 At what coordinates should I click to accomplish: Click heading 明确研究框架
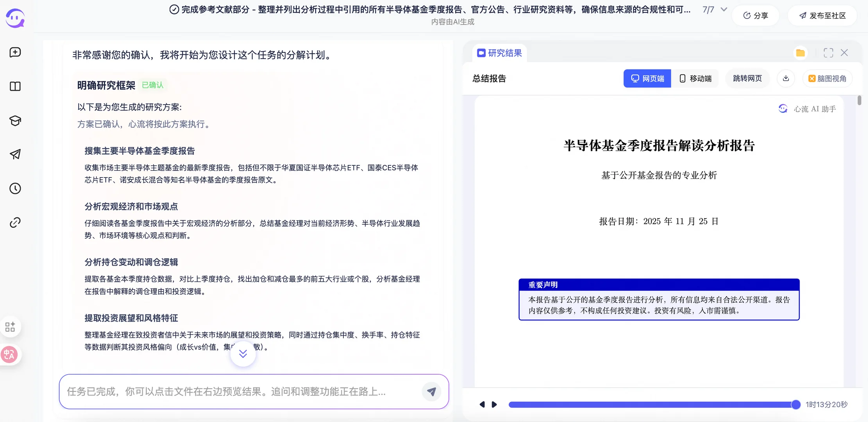(x=106, y=85)
